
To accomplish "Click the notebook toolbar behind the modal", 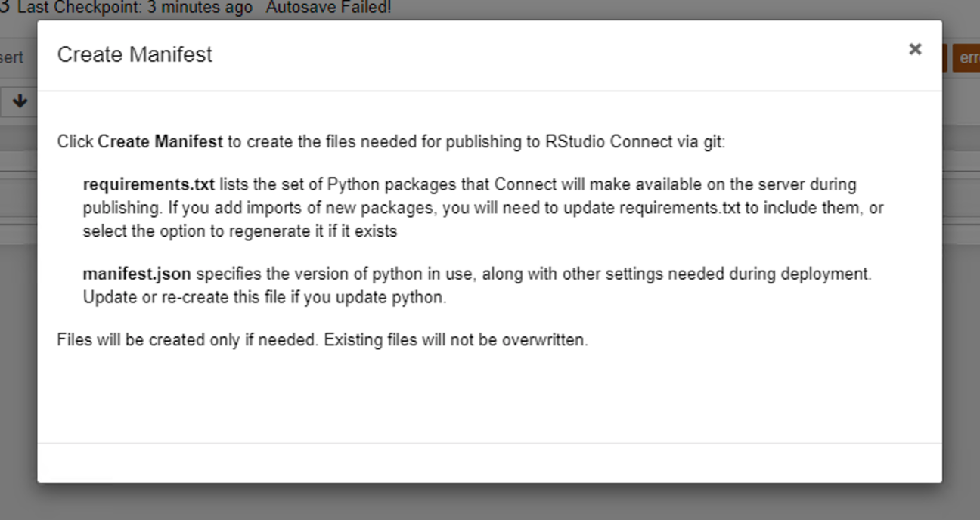I will point(19,101).
